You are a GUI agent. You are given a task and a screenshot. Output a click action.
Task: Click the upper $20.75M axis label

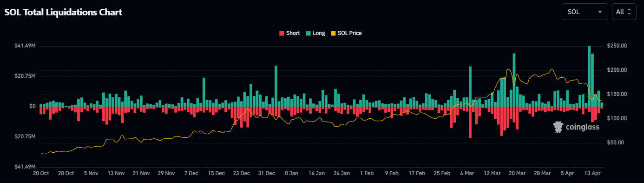(25, 76)
